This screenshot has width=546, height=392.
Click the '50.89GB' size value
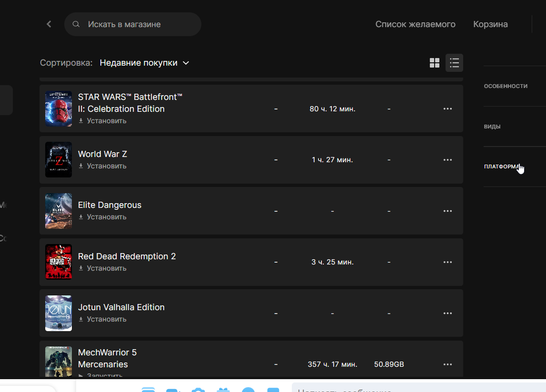pyautogui.click(x=389, y=364)
